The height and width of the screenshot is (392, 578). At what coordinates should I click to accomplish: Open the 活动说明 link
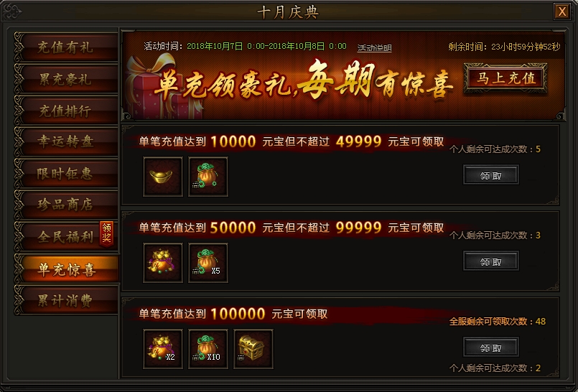coord(374,47)
